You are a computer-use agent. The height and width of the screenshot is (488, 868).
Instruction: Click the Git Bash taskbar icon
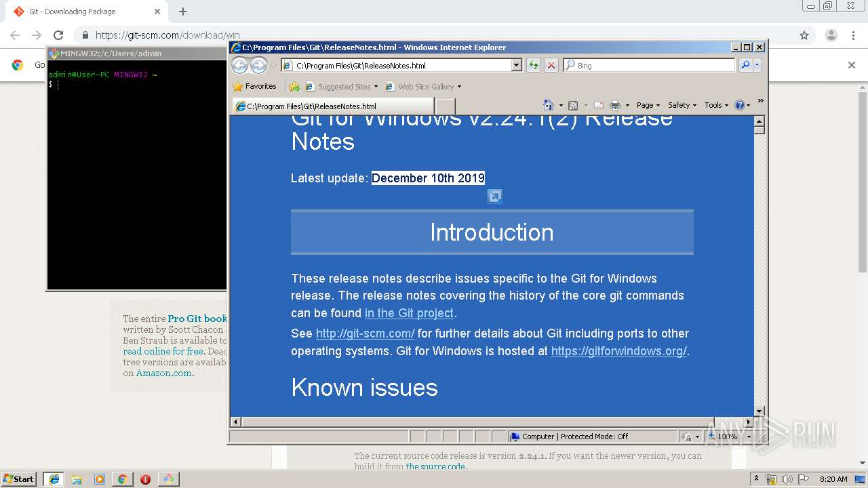[168, 479]
